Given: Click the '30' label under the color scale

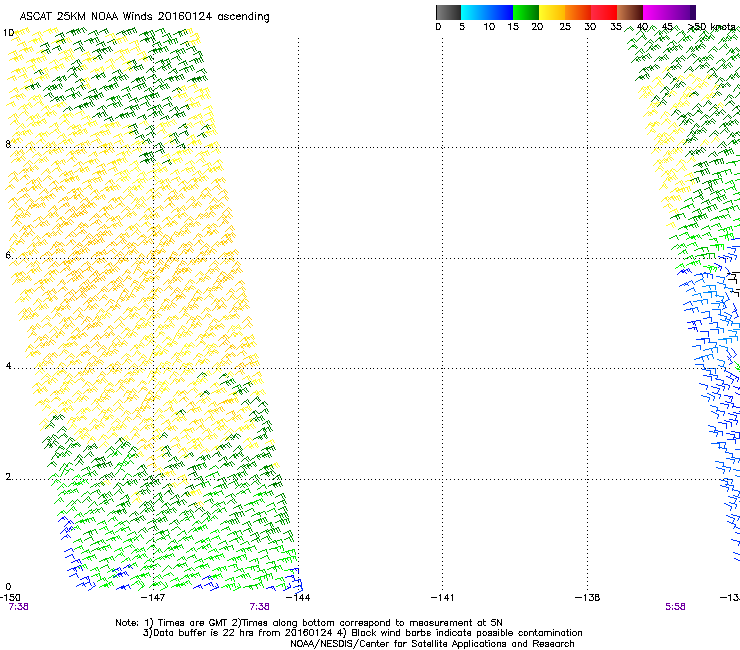Looking at the screenshot, I should pyautogui.click(x=590, y=27).
